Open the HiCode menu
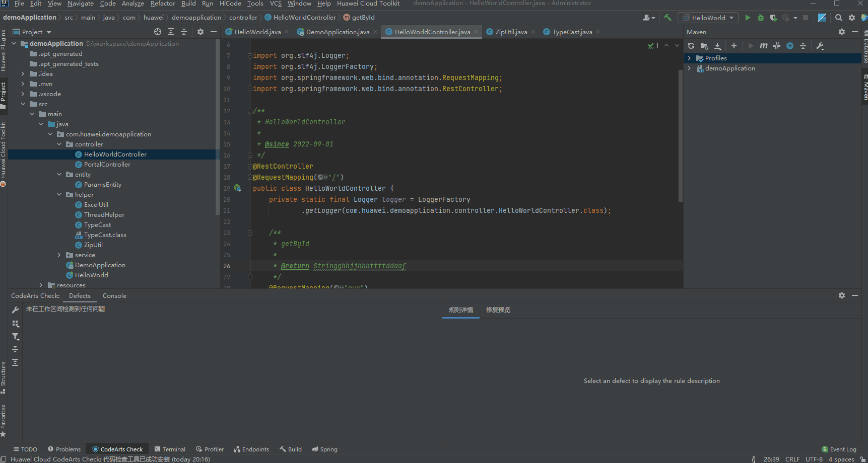The height and width of the screenshot is (463, 868). [230, 4]
